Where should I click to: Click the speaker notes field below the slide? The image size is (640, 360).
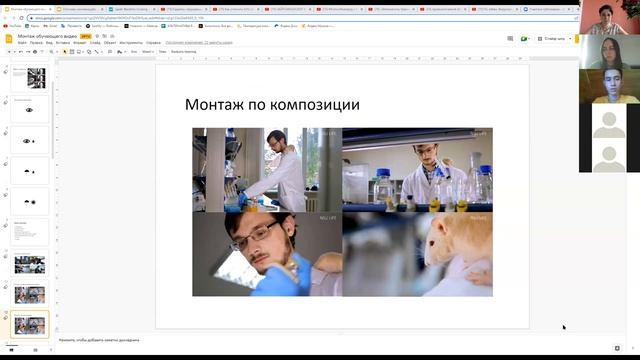pos(341,340)
